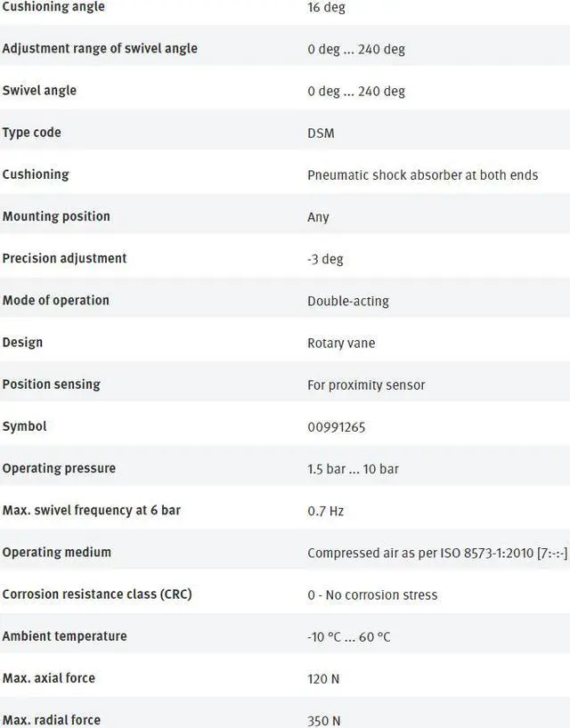This screenshot has width=570, height=728.
Task: Click the Swivel angle row label
Action: tap(39, 91)
